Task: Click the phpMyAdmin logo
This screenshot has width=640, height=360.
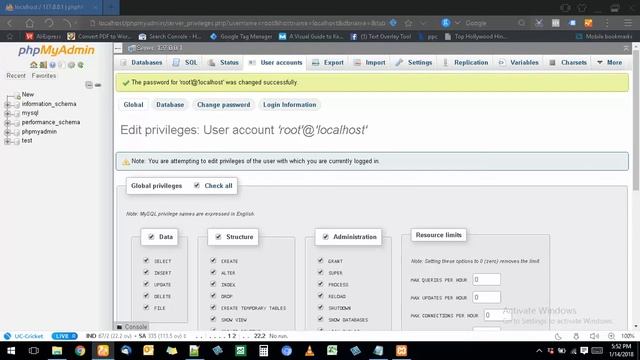Action: 56,50
